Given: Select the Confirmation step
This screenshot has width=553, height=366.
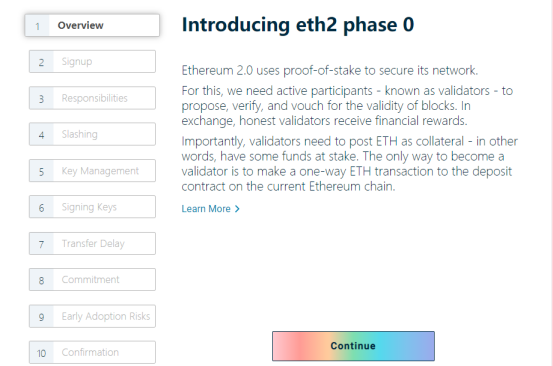Looking at the screenshot, I should coord(92,352).
